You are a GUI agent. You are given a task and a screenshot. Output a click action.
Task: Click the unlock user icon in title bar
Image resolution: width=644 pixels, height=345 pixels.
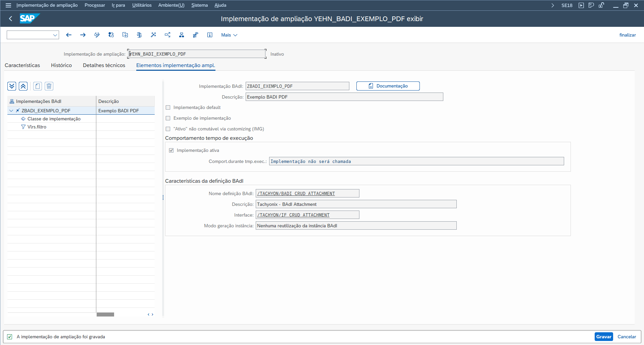[601, 5]
